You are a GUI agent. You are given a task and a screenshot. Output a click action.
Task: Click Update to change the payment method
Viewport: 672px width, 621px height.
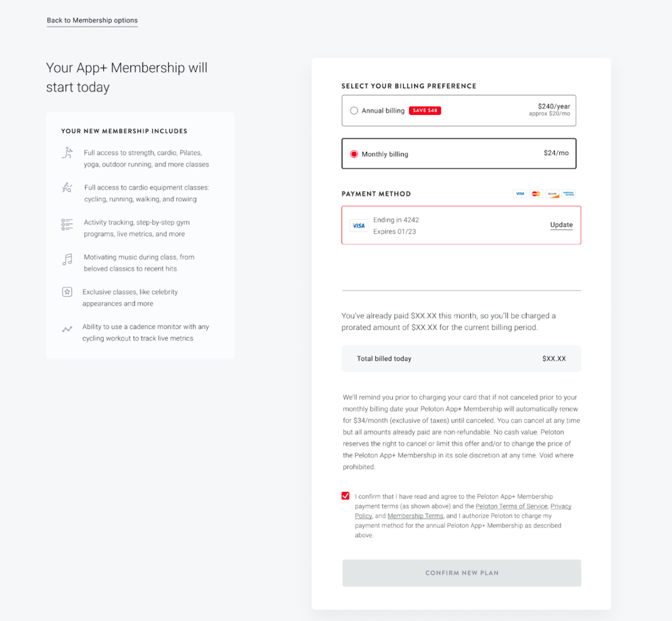561,225
